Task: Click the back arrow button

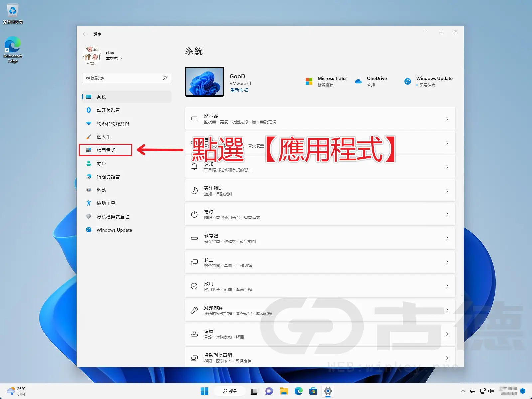Action: click(x=85, y=34)
